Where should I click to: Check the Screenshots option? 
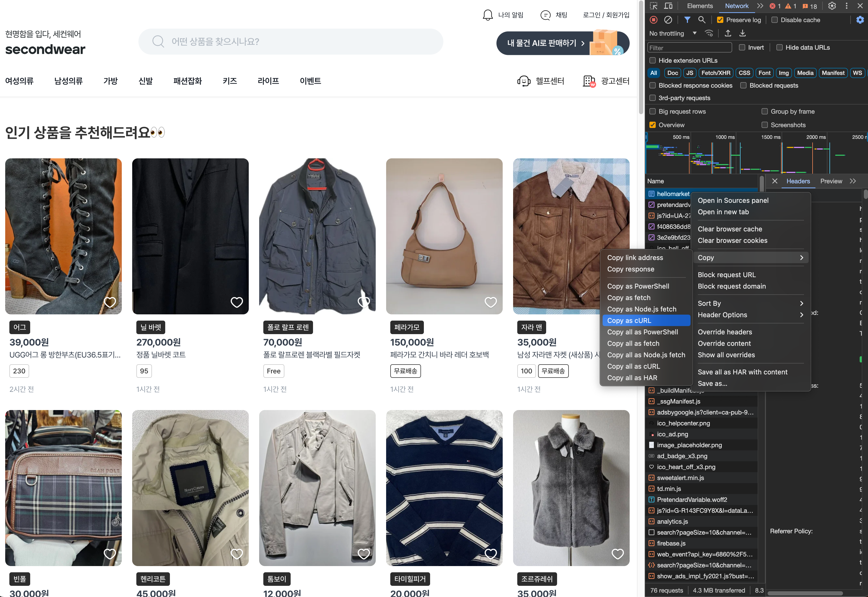765,125
